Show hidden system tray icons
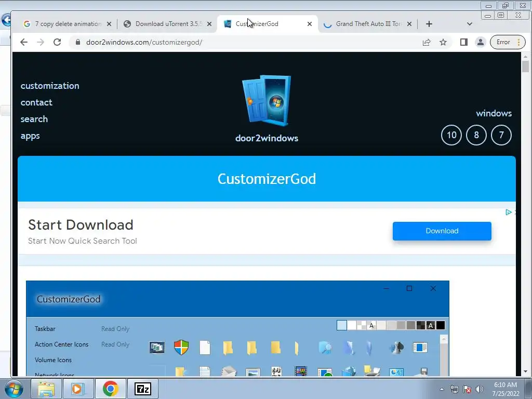This screenshot has width=532, height=399. 442,389
